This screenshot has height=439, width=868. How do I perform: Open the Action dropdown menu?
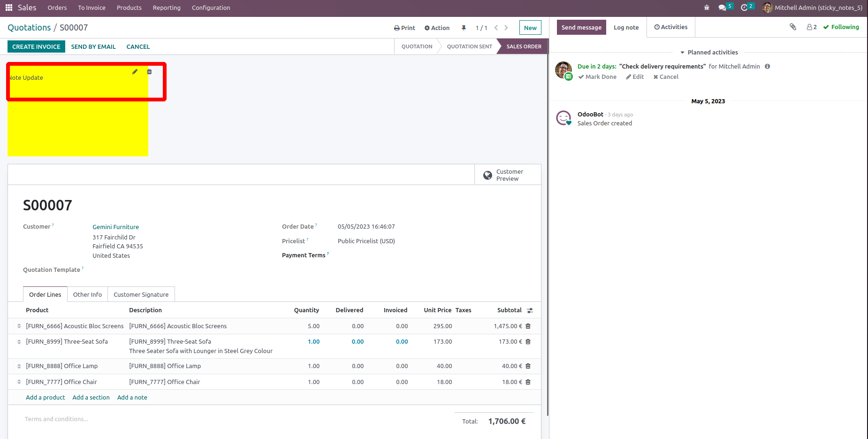(x=437, y=28)
